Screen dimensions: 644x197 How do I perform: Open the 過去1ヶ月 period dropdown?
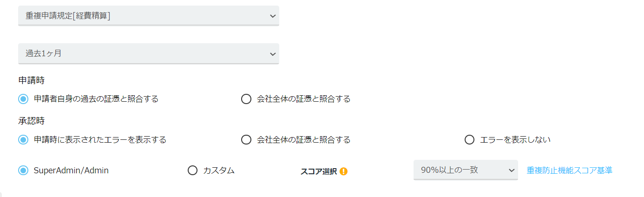click(148, 53)
